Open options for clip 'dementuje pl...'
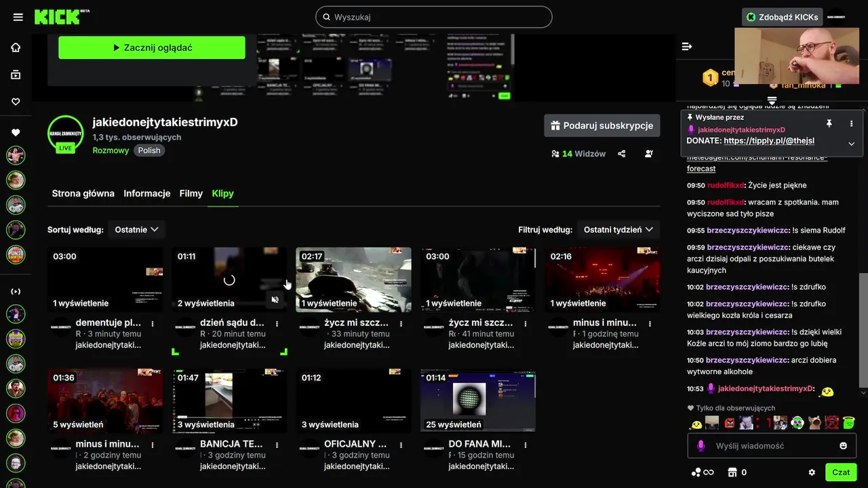The width and height of the screenshot is (868, 488). [x=153, y=324]
